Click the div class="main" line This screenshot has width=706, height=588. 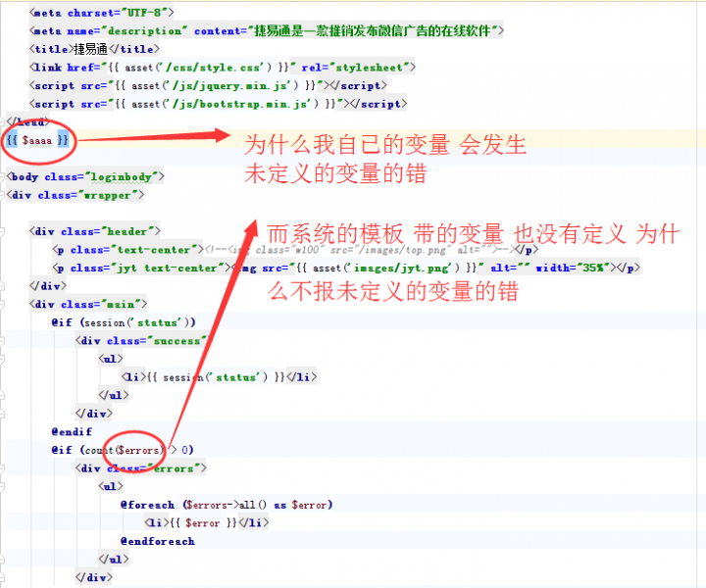(x=88, y=305)
